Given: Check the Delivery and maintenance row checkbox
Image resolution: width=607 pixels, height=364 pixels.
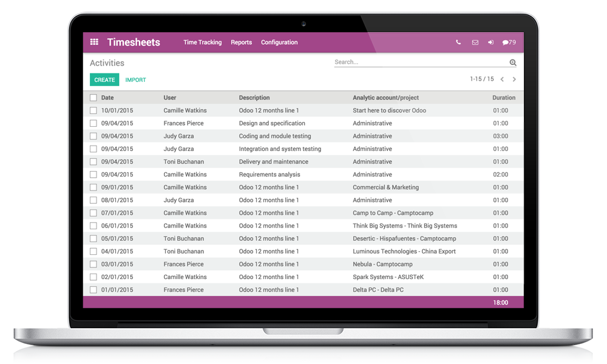Looking at the screenshot, I should coord(93,161).
